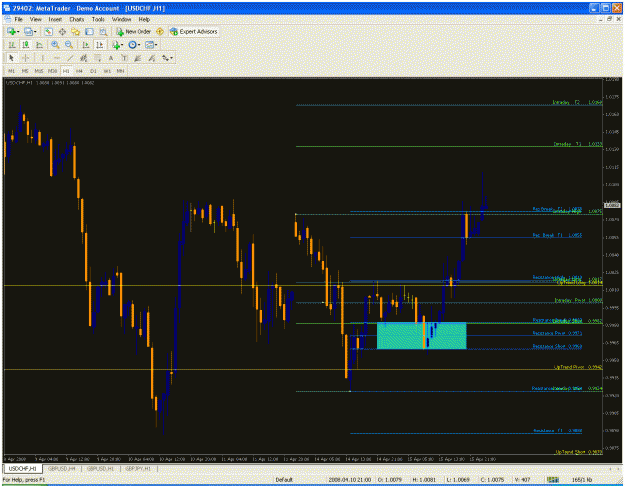625x486 pixels.
Task: Draw a trendline
Action: (x=70, y=58)
